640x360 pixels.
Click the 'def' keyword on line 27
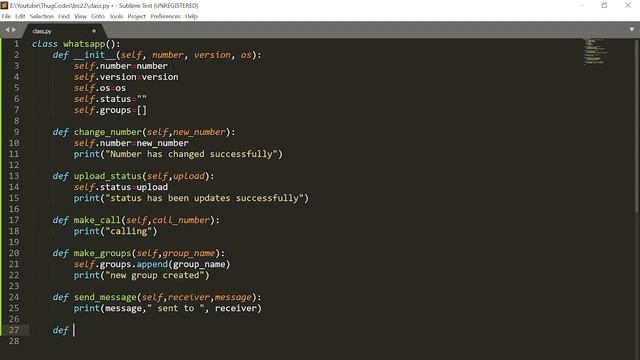(x=60, y=330)
